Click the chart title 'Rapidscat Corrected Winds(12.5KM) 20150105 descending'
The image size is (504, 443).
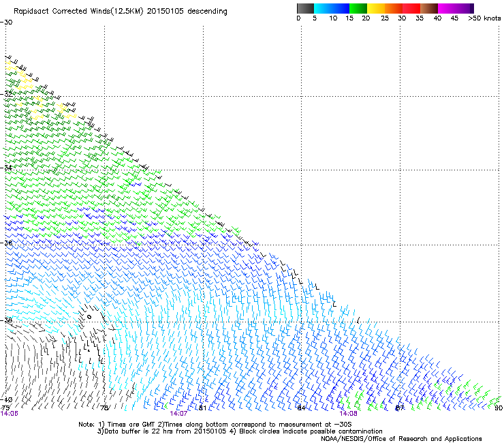pyautogui.click(x=121, y=12)
